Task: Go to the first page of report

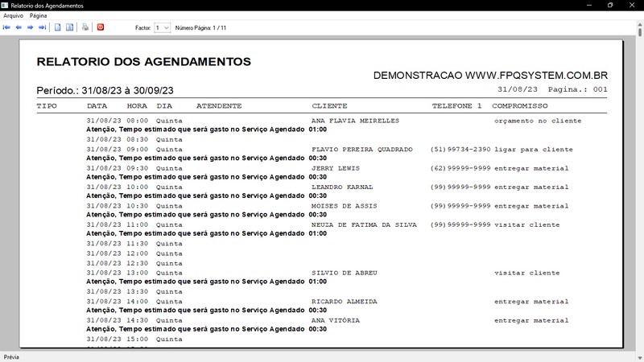Action: 6,27
